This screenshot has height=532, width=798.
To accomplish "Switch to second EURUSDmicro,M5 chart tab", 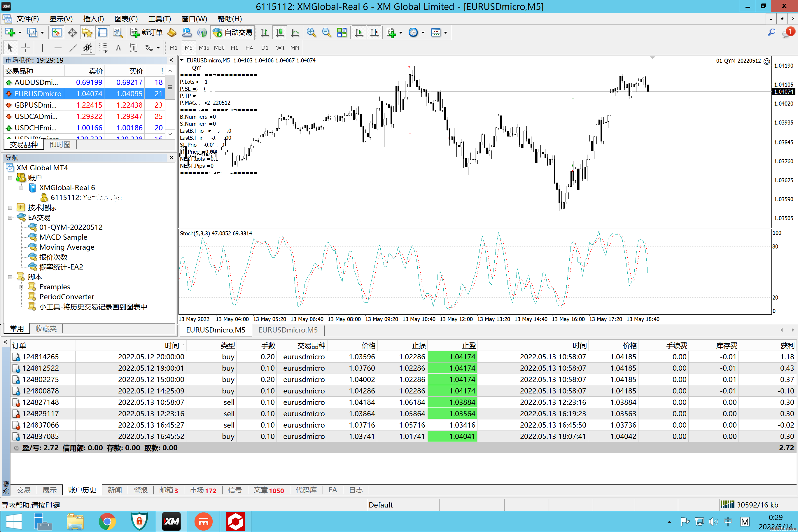I will tap(288, 330).
